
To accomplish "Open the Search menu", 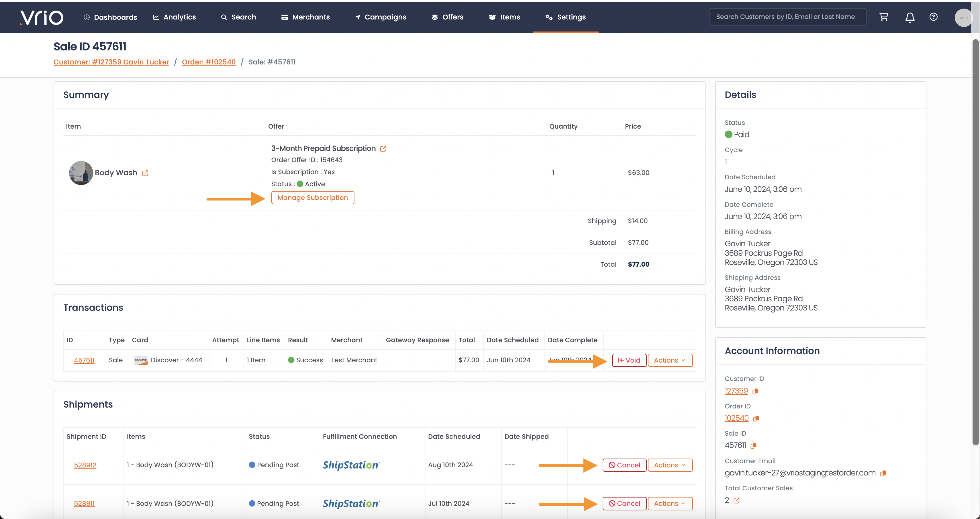I will pos(238,17).
